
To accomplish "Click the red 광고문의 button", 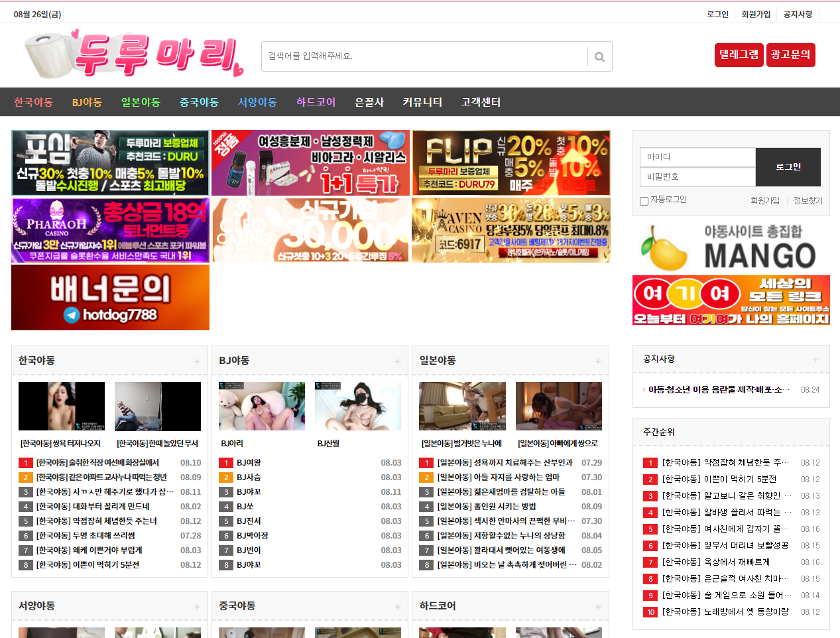I will point(790,55).
